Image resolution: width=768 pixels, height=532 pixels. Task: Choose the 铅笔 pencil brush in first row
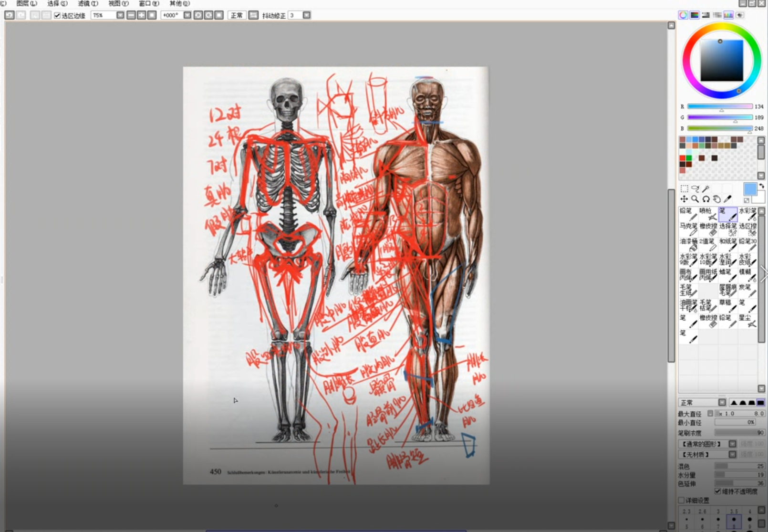(688, 214)
